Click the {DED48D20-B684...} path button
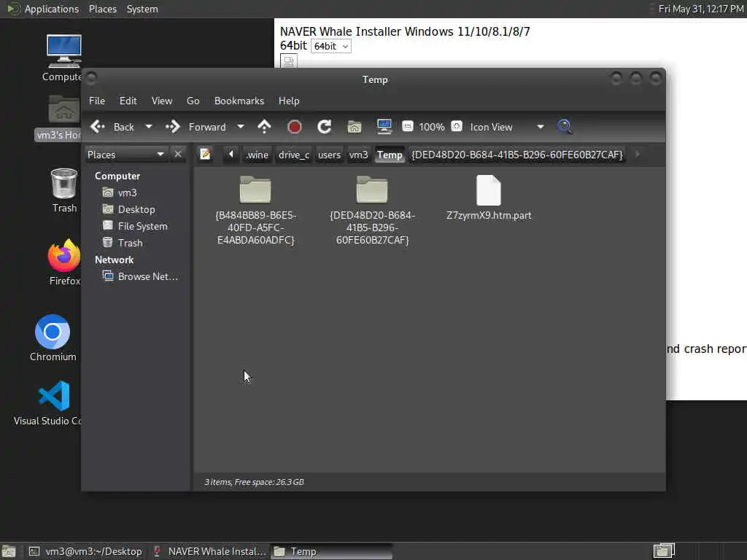747x560 pixels. [517, 155]
